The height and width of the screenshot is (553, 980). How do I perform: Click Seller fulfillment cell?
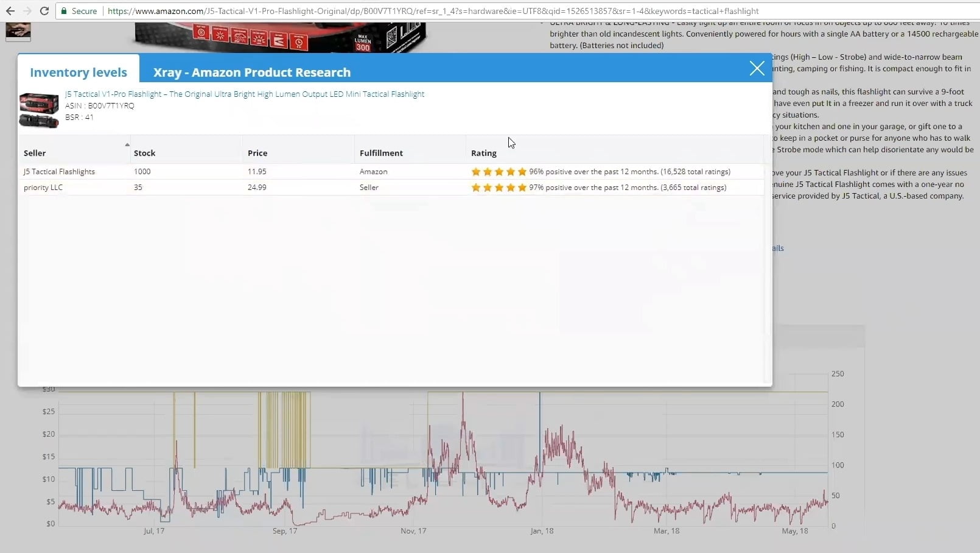[x=369, y=188]
